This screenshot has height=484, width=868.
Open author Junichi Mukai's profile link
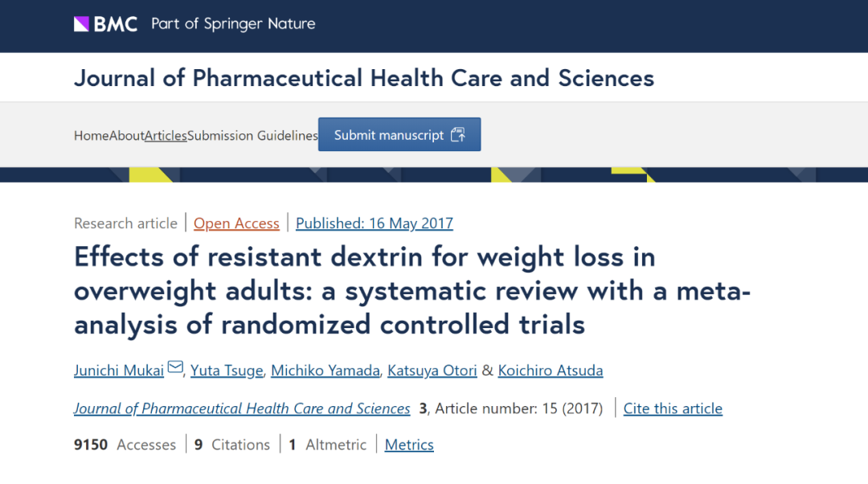119,371
